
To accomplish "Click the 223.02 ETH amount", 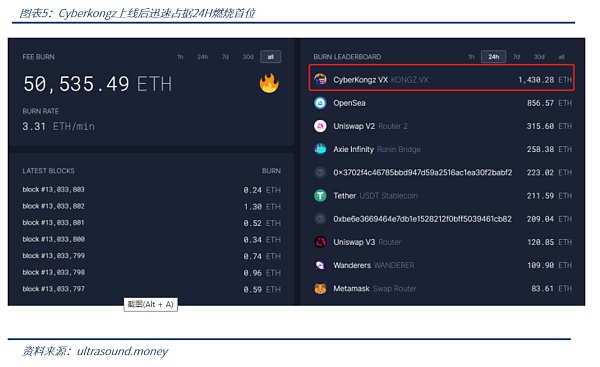I will click(x=549, y=173).
